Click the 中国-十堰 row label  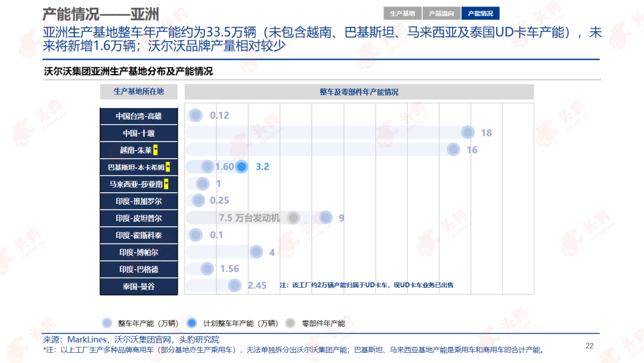coord(139,133)
